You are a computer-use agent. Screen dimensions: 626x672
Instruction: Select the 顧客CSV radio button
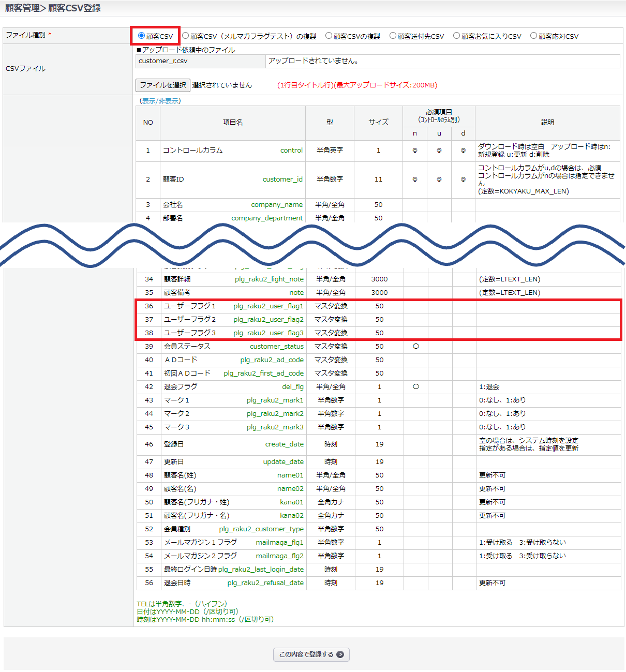pyautogui.click(x=141, y=36)
